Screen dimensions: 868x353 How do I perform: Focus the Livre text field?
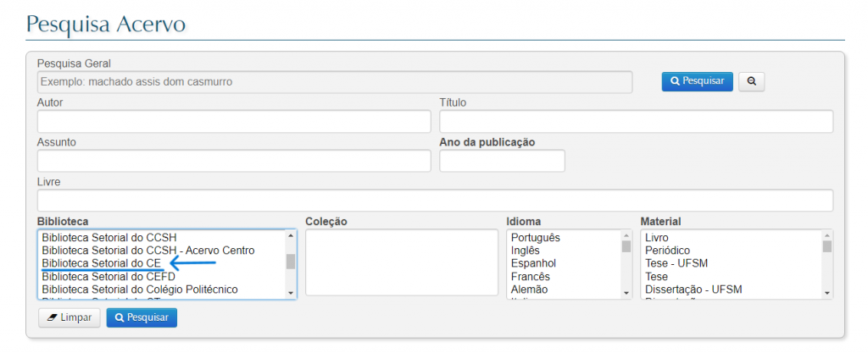435,201
